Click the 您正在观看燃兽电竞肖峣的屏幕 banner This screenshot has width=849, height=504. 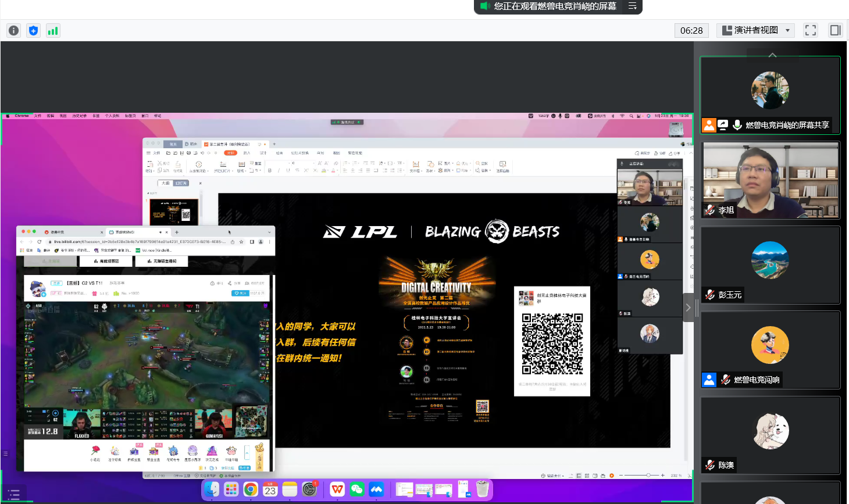point(555,6)
